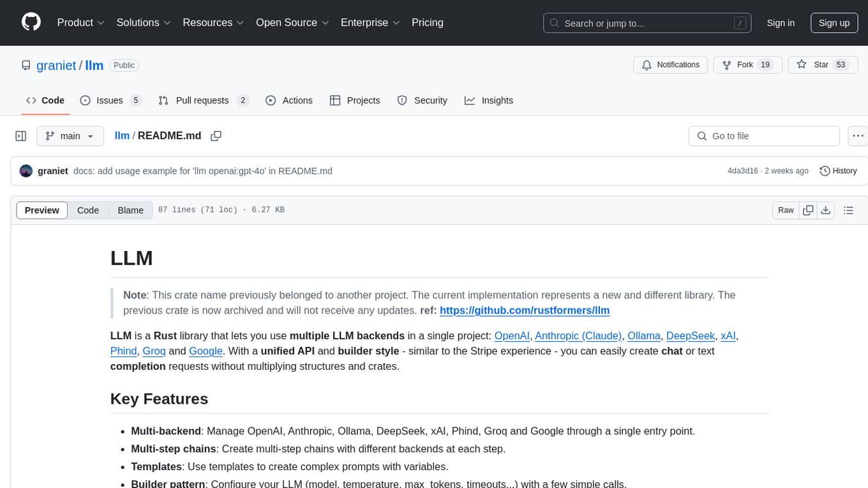Open the Anthropic (Claude) link
The height and width of the screenshot is (488, 868).
tap(578, 335)
